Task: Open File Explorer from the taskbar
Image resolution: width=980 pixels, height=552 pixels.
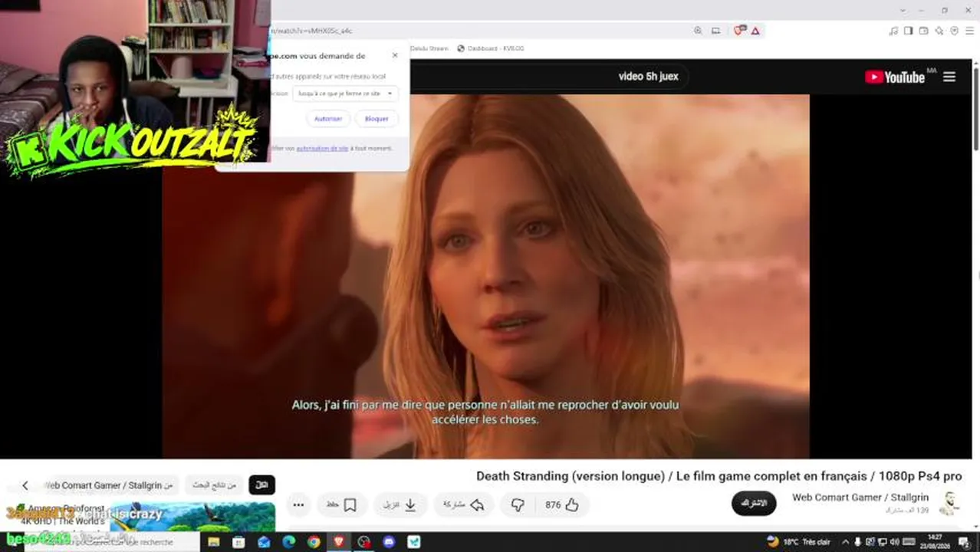Action: coord(213,542)
